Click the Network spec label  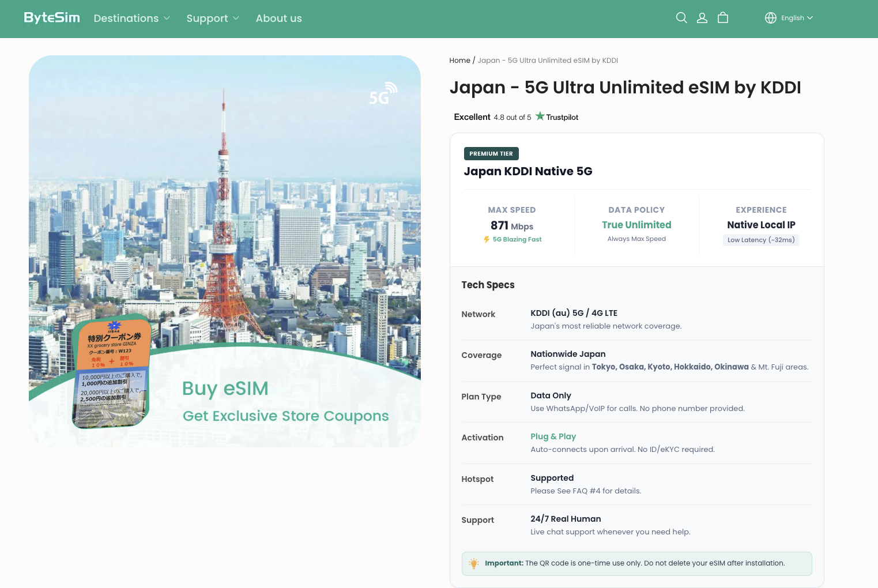478,314
